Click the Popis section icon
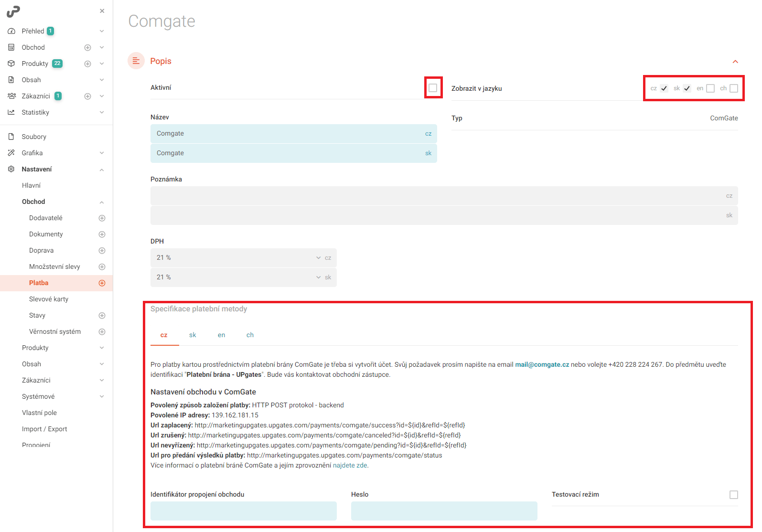The height and width of the screenshot is (532, 762). tap(136, 61)
